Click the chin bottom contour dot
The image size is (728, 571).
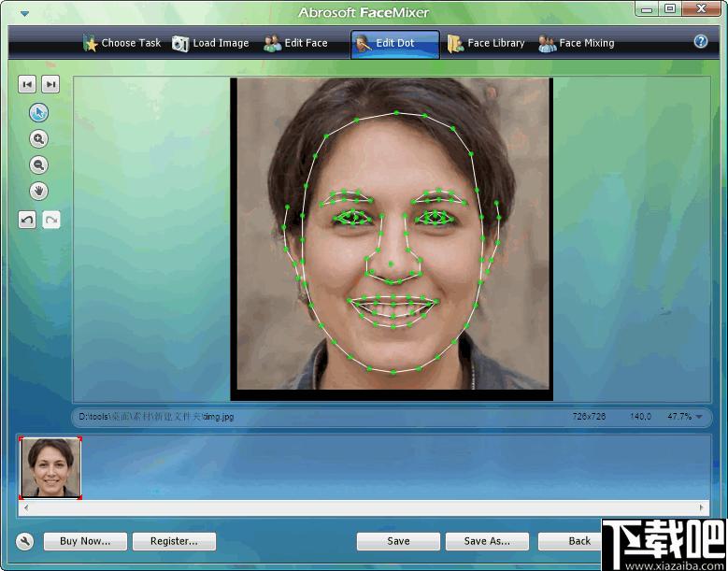click(x=393, y=371)
